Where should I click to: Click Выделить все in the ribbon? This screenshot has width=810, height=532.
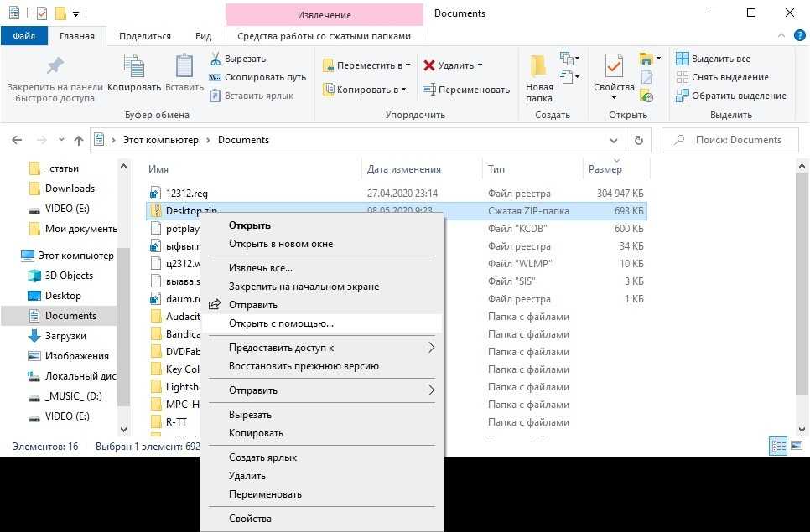[713, 59]
